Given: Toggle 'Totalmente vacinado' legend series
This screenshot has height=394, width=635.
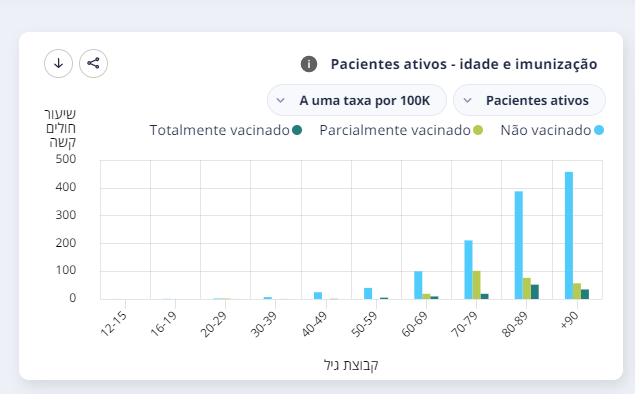Looking at the screenshot, I should pyautogui.click(x=226, y=130).
